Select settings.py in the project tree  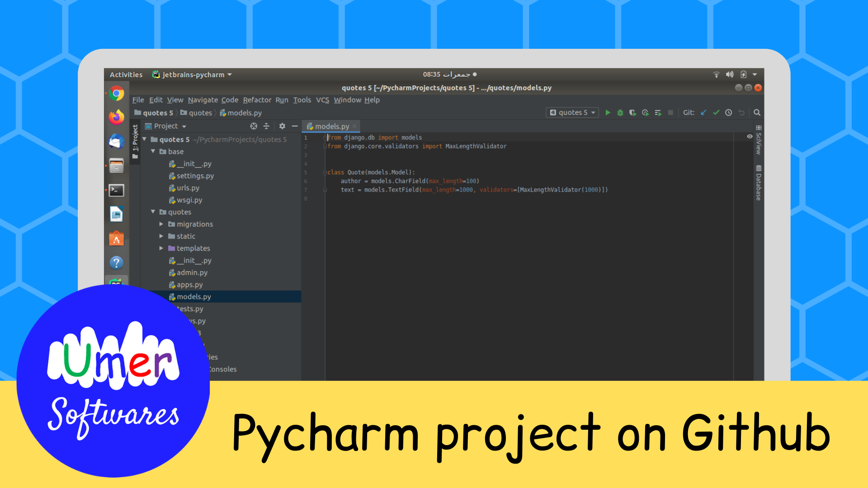[x=196, y=176]
